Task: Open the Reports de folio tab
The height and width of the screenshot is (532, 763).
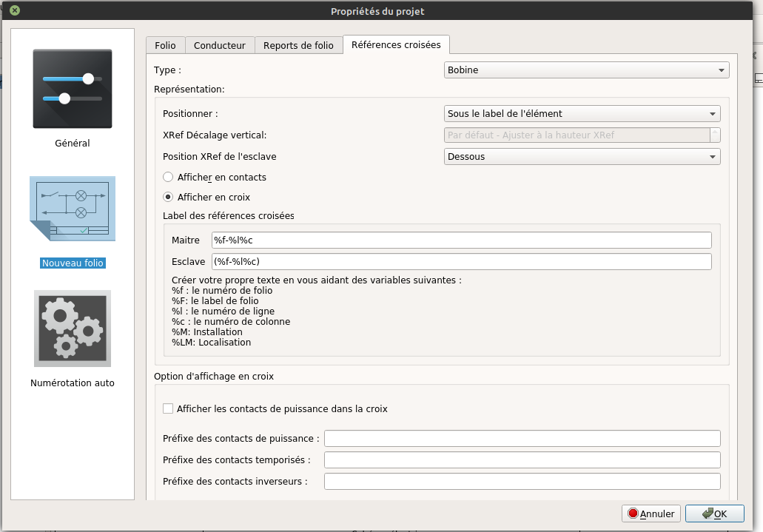Action: coord(298,45)
